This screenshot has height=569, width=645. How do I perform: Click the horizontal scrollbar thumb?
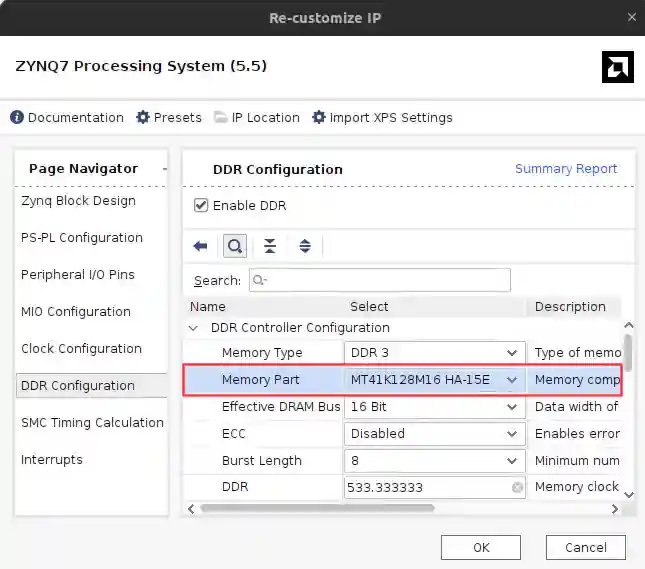click(x=317, y=509)
